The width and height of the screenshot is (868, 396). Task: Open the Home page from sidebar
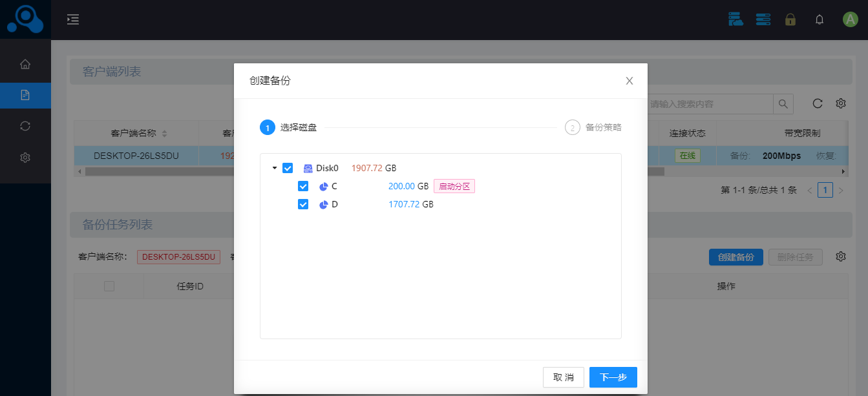[x=25, y=65]
